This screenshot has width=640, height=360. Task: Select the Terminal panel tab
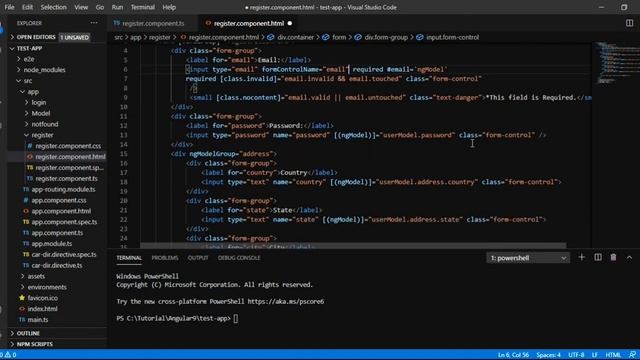click(129, 258)
